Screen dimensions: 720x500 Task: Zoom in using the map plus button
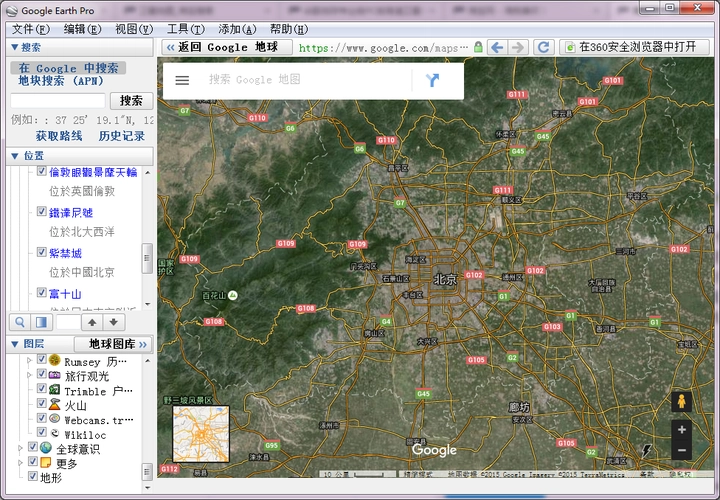[681, 430]
